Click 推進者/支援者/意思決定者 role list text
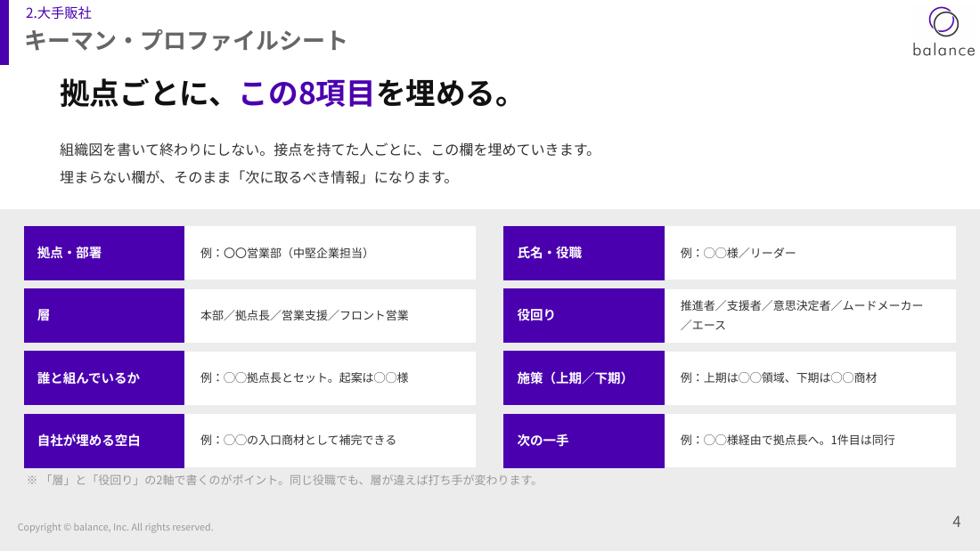 [801, 315]
